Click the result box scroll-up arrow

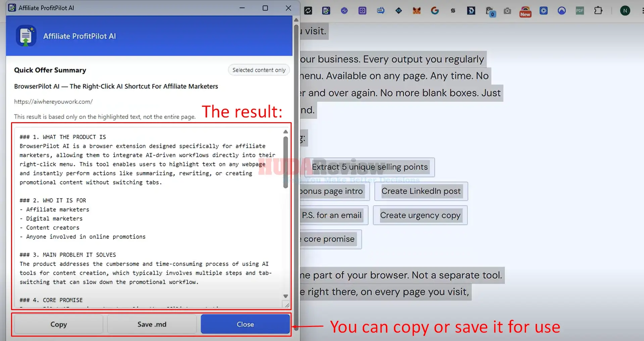coord(286,132)
